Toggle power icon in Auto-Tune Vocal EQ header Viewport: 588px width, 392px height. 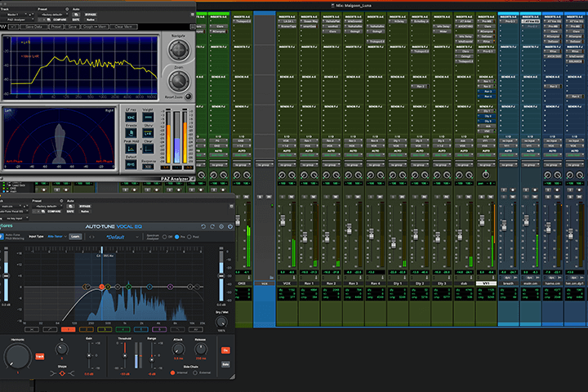coord(230,226)
